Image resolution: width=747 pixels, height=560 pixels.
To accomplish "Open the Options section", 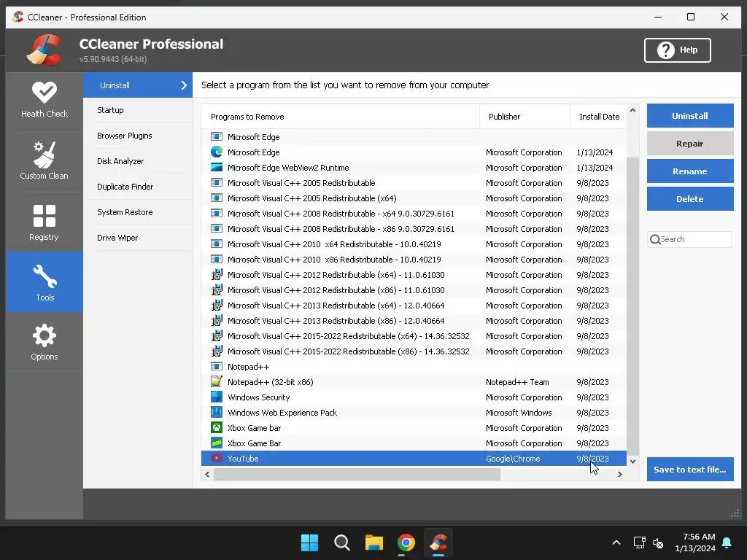I will click(44, 342).
